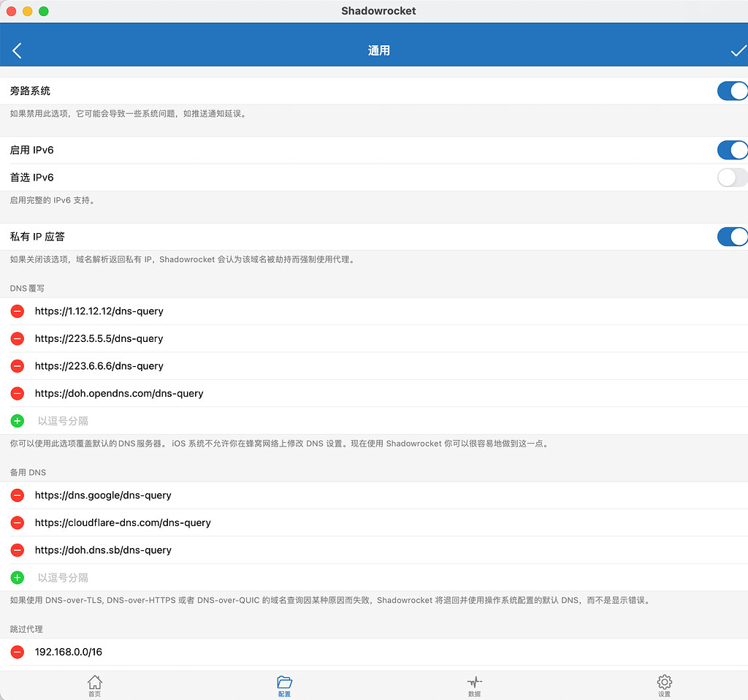The width and height of the screenshot is (748, 700).
Task: Select the https://doh.opendns.com/dns-query text
Action: [119, 394]
